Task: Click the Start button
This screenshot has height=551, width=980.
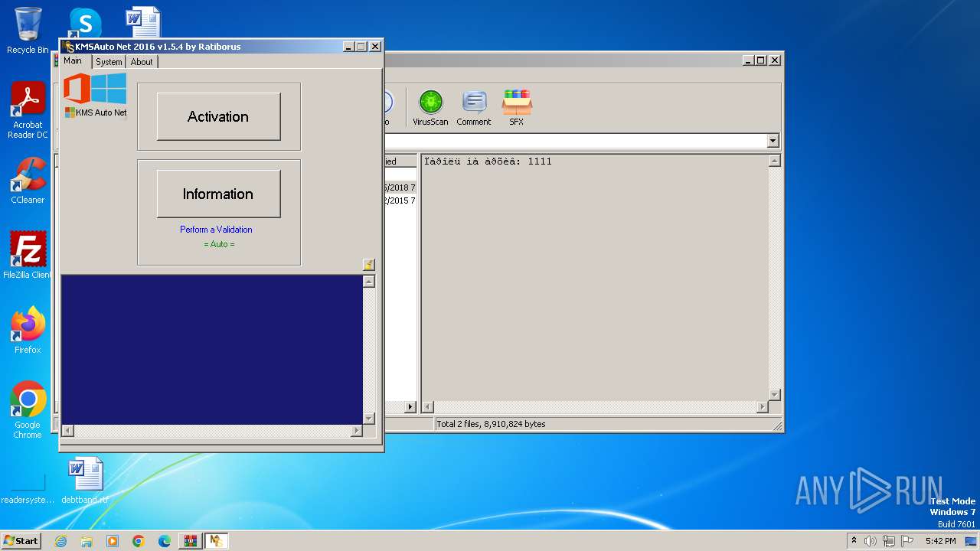Action: point(21,540)
